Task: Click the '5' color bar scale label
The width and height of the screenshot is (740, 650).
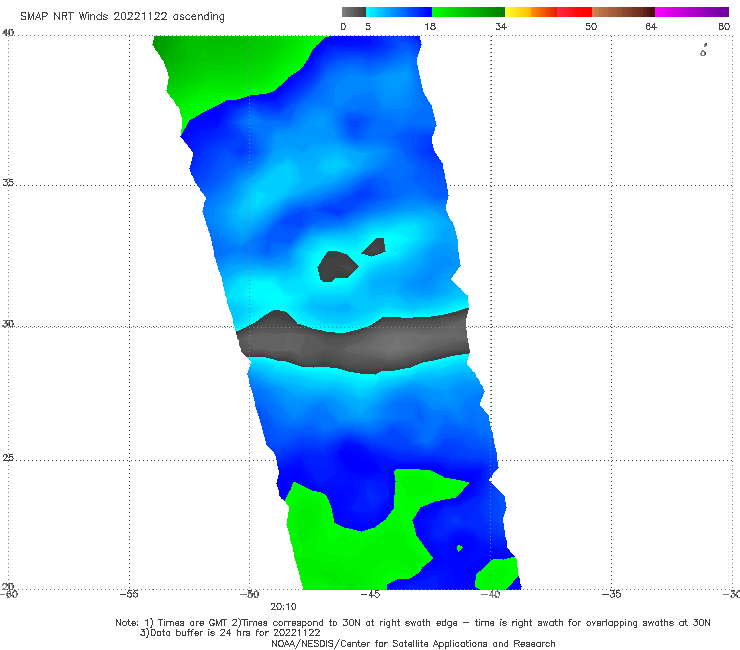Action: point(368,26)
